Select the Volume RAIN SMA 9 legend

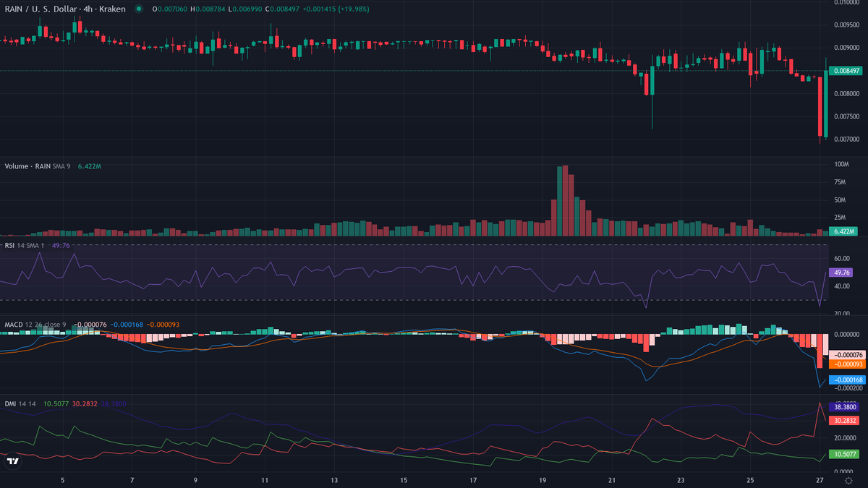click(36, 166)
